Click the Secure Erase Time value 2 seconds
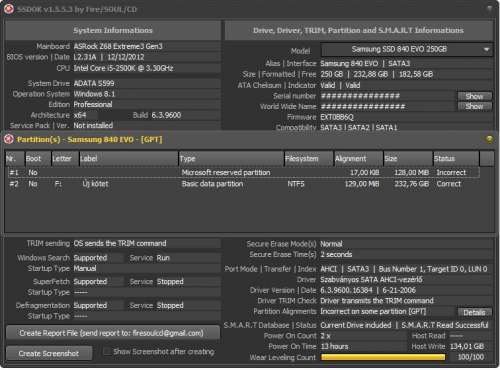Image resolution: width=500 pixels, height=370 pixels. (x=336, y=255)
